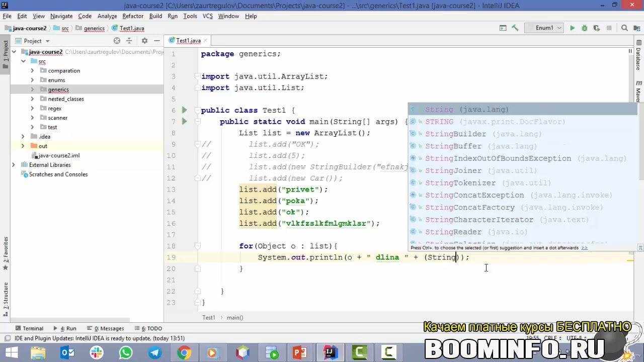
Task: Click the collapse-all icon in Project panel
Action: point(129,41)
